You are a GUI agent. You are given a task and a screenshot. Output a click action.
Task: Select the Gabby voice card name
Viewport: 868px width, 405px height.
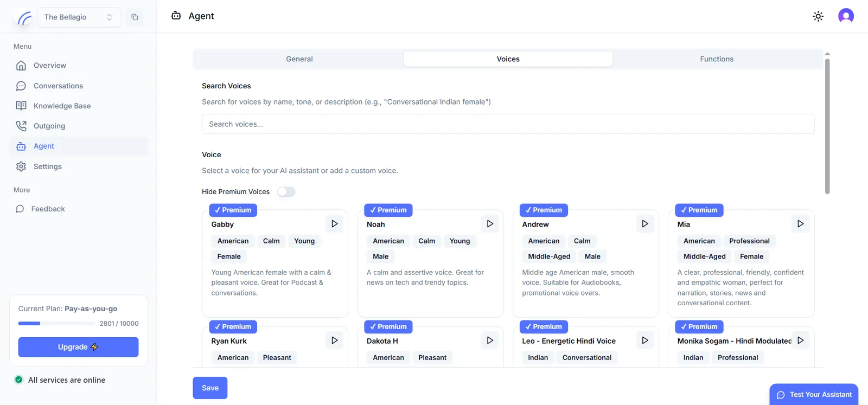tap(222, 224)
